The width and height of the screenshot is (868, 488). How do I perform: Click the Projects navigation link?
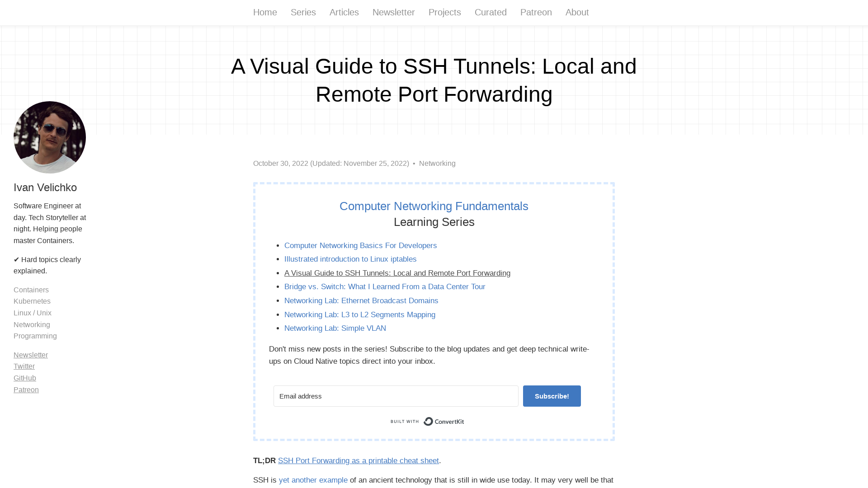pyautogui.click(x=445, y=13)
